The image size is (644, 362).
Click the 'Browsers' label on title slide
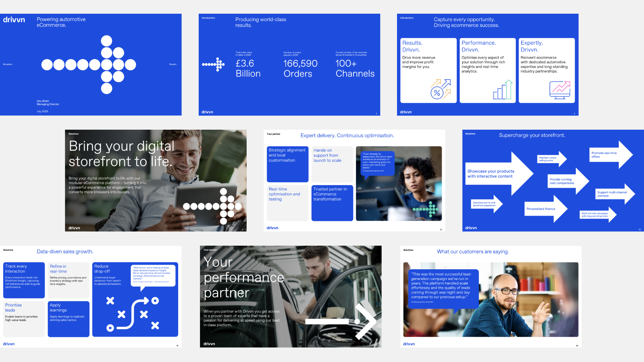[x=8, y=64]
